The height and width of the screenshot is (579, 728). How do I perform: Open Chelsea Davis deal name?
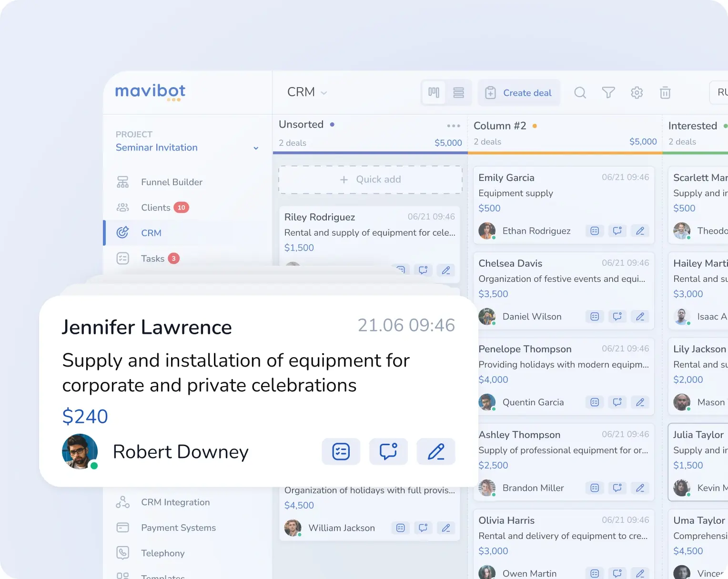[x=510, y=263]
